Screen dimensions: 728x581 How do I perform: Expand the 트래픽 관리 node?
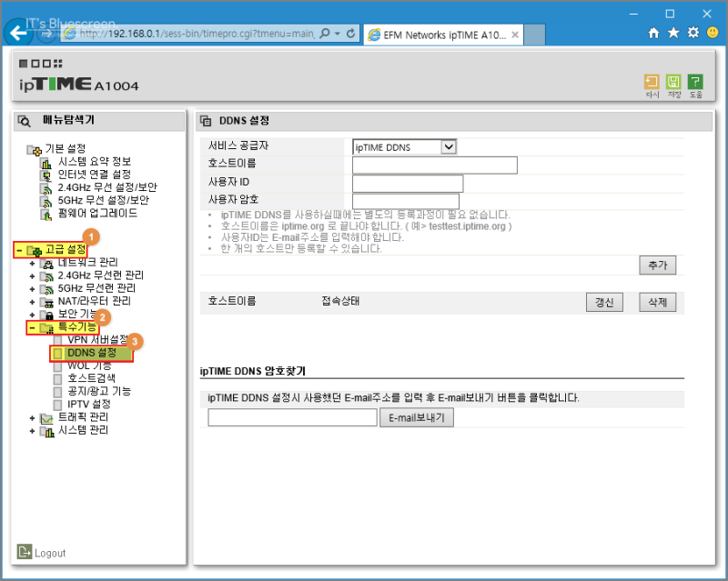(x=32, y=418)
